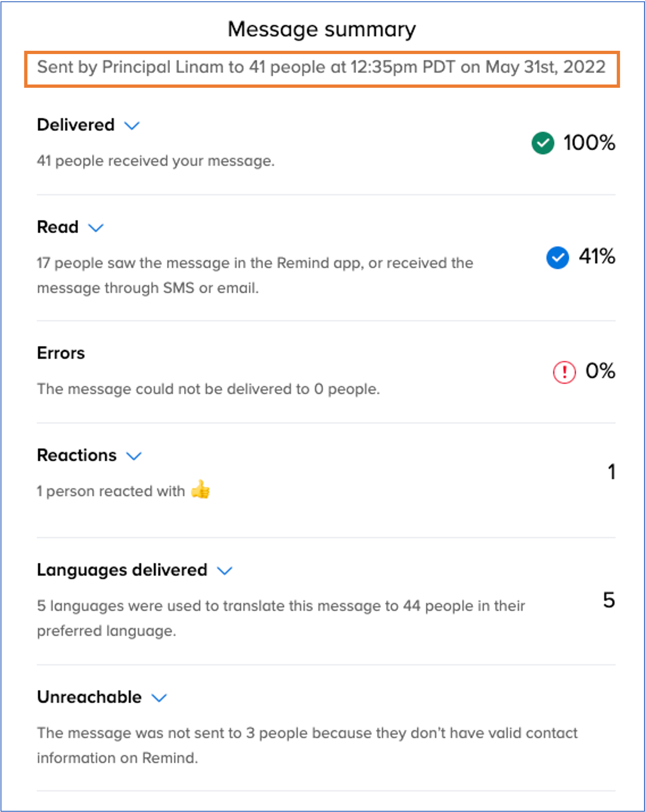Click the thumbs-up reaction emoji
This screenshot has width=645, height=812.
point(200,490)
